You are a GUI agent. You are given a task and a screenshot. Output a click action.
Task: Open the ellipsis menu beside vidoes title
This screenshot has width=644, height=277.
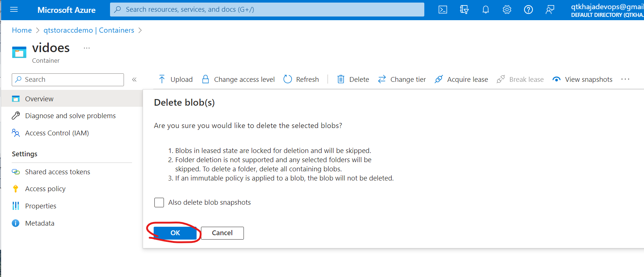(87, 48)
